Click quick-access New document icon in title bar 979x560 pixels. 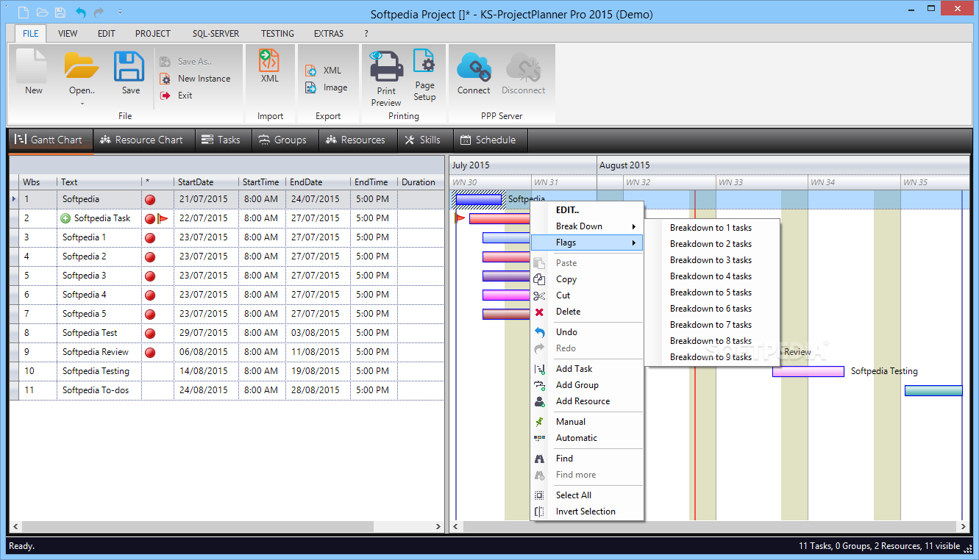(x=24, y=12)
